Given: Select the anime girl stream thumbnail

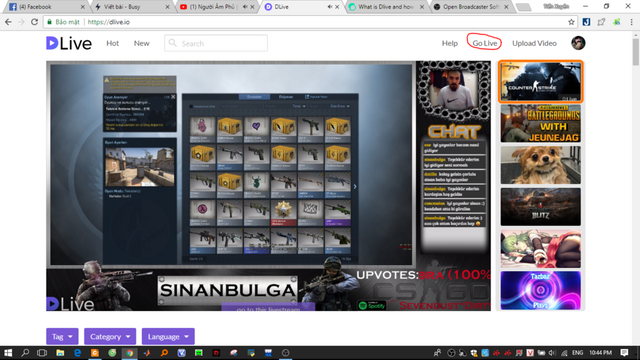Looking at the screenshot, I should pos(540,249).
